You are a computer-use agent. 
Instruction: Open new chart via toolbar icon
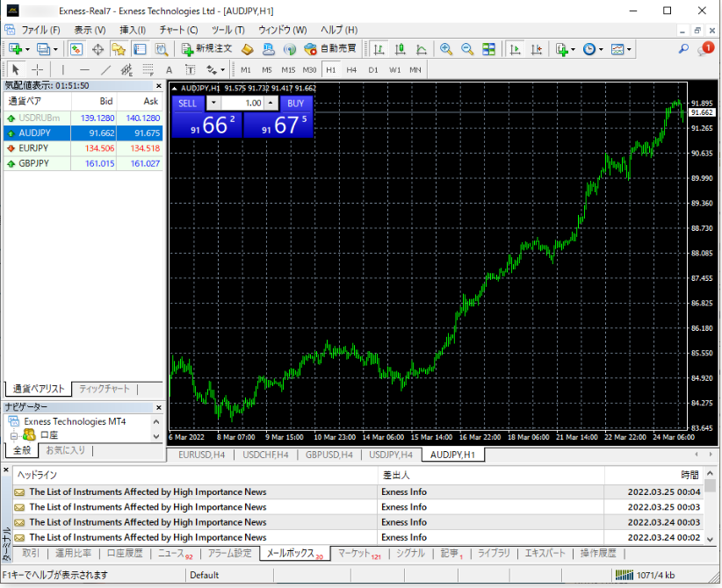click(15, 49)
